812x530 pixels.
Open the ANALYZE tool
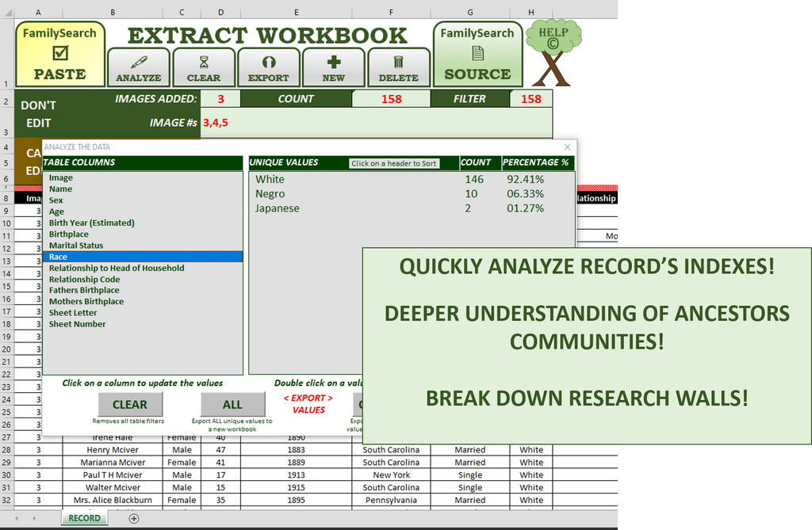point(138,66)
